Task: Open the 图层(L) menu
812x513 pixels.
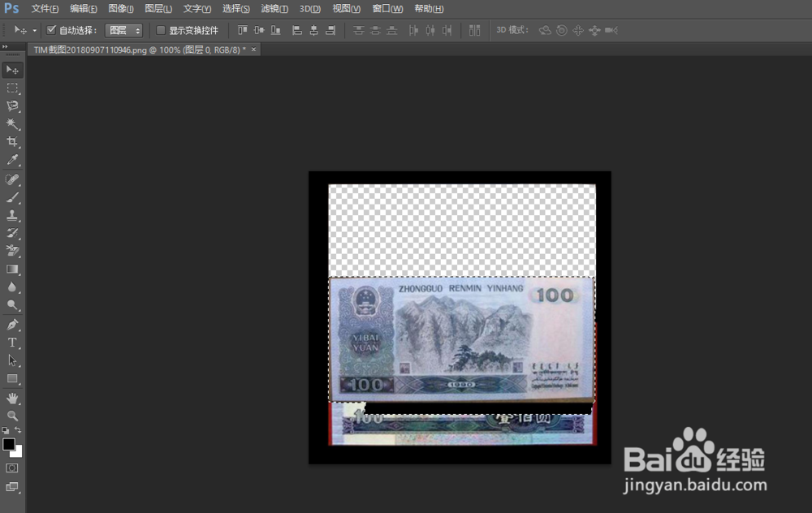Action: 158,9
